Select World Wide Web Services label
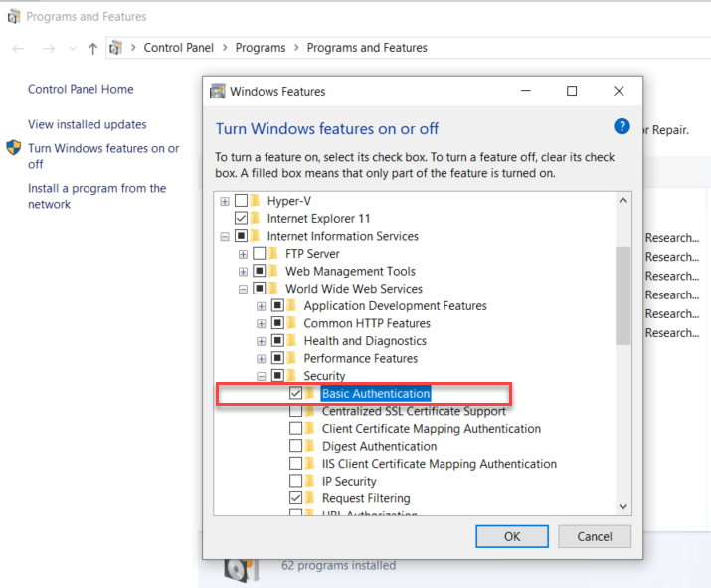The height and width of the screenshot is (588, 711). 354,289
